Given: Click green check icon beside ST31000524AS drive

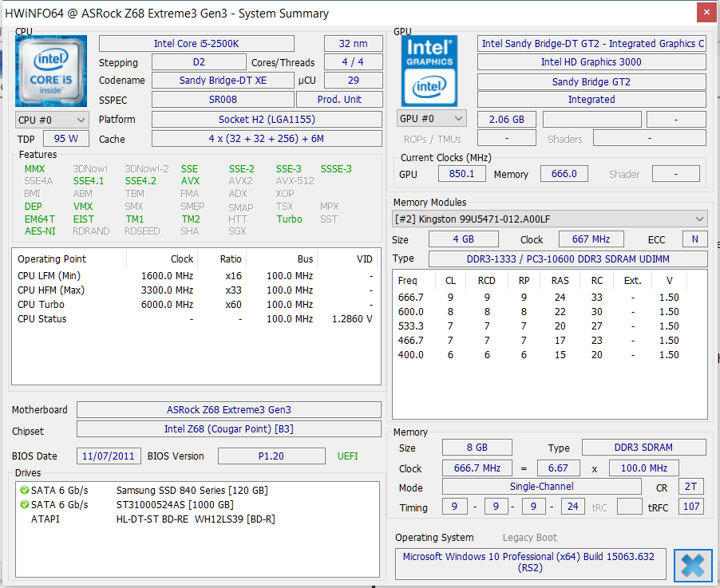Looking at the screenshot, I should click(x=24, y=504).
